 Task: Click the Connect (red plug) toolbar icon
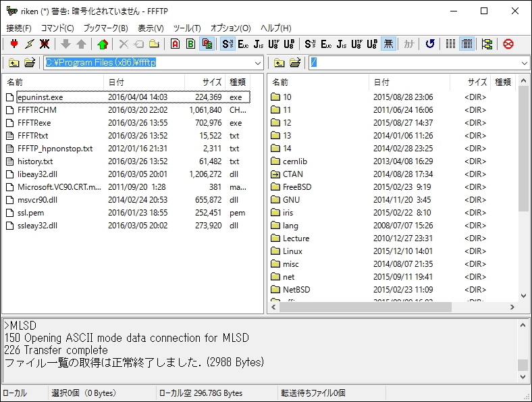point(14,44)
